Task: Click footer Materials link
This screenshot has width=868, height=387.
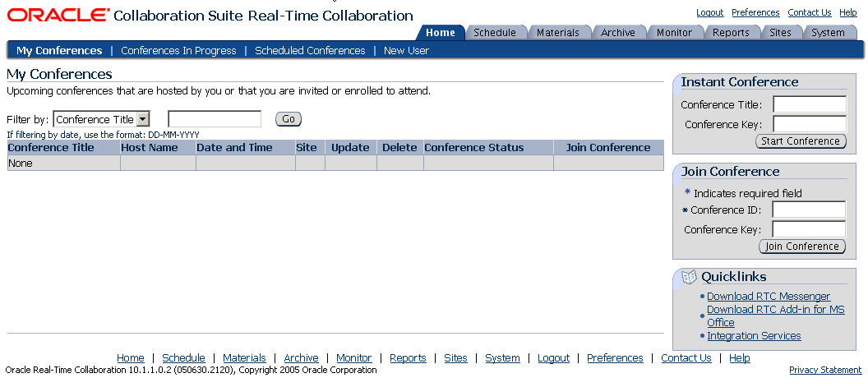Action: coord(245,358)
